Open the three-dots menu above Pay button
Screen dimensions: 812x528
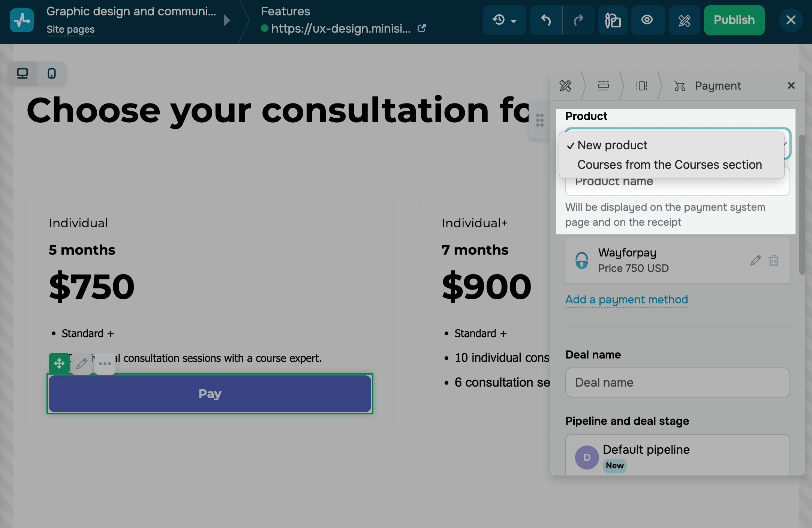point(105,363)
